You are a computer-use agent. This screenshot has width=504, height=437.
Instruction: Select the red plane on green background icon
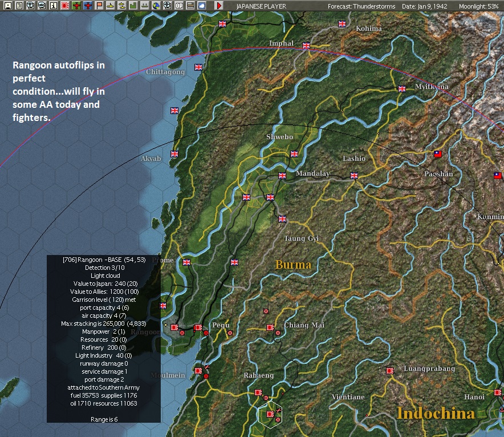[x=76, y=6]
